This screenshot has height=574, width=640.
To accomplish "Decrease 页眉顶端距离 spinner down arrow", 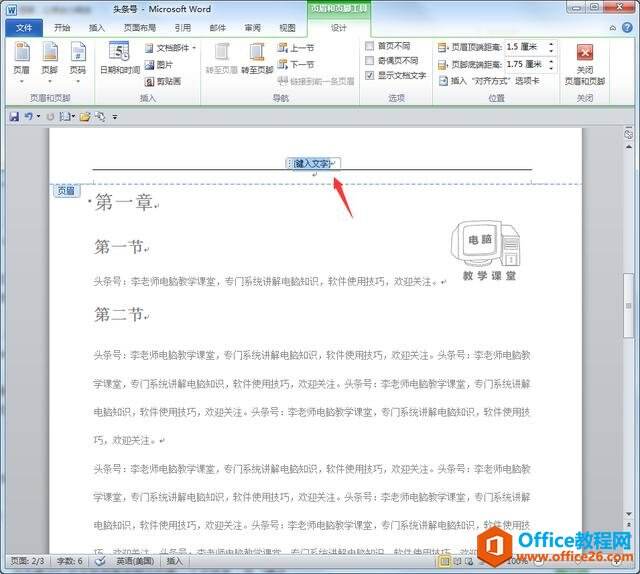I will click(x=551, y=51).
